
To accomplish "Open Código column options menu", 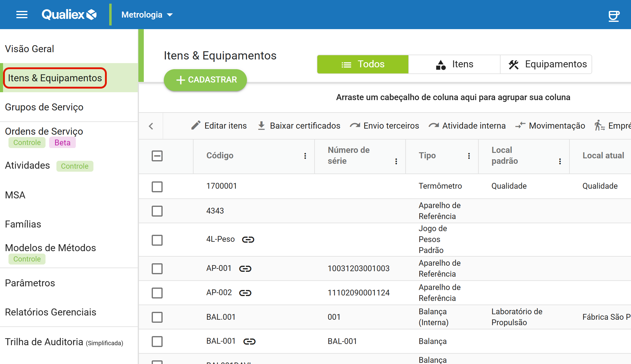I will [x=305, y=156].
